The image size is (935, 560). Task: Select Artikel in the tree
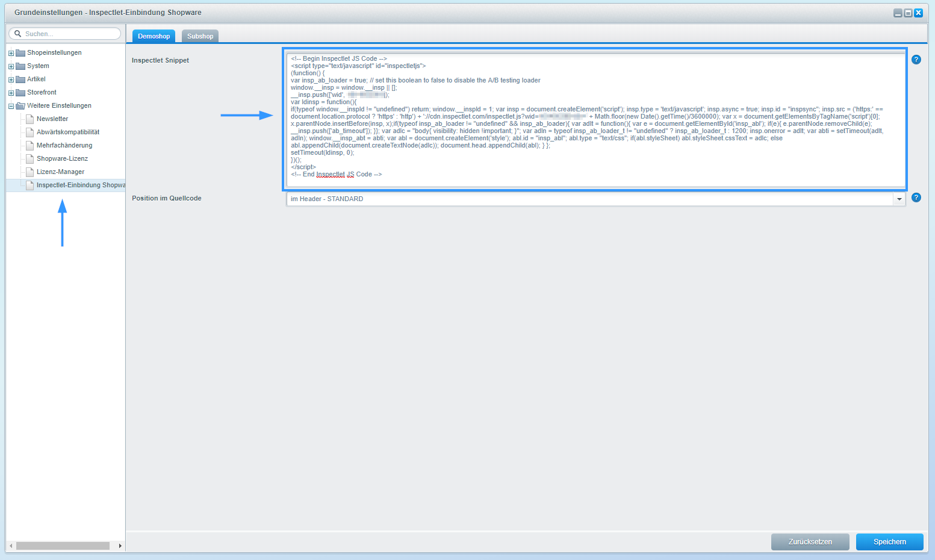point(36,79)
